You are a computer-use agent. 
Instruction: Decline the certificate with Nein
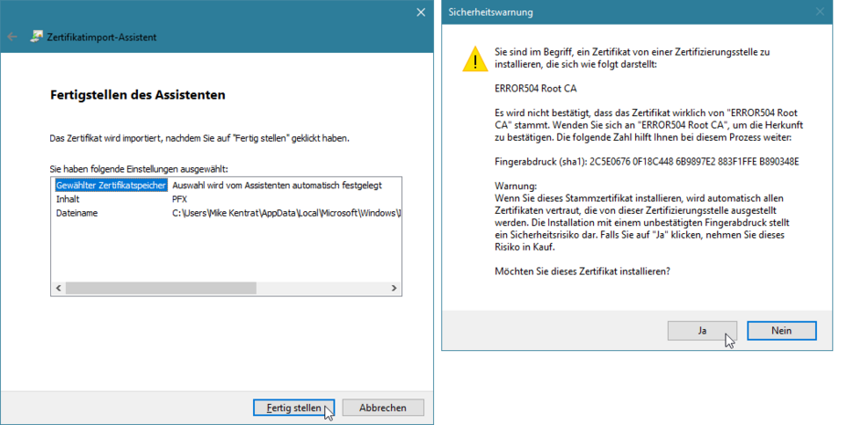coord(781,331)
